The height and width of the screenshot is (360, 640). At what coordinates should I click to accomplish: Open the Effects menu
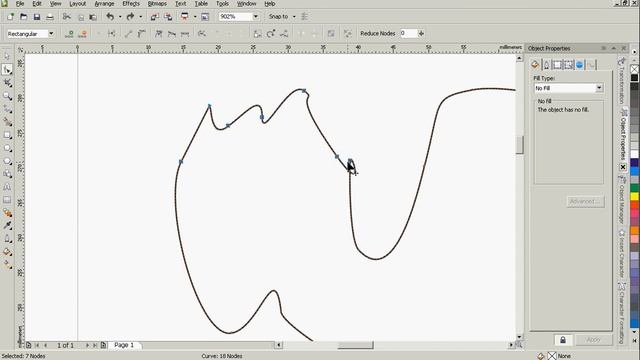[131, 4]
